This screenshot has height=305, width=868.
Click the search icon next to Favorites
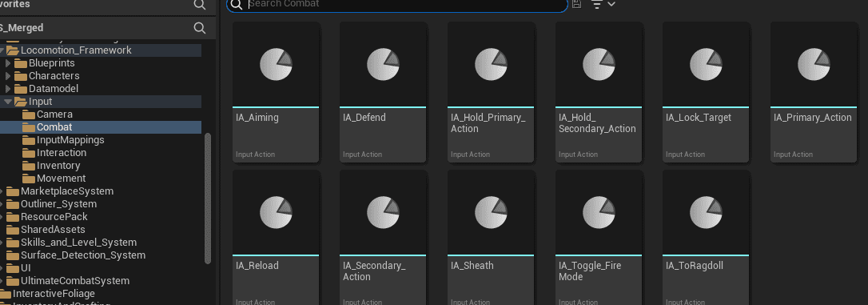[200, 5]
